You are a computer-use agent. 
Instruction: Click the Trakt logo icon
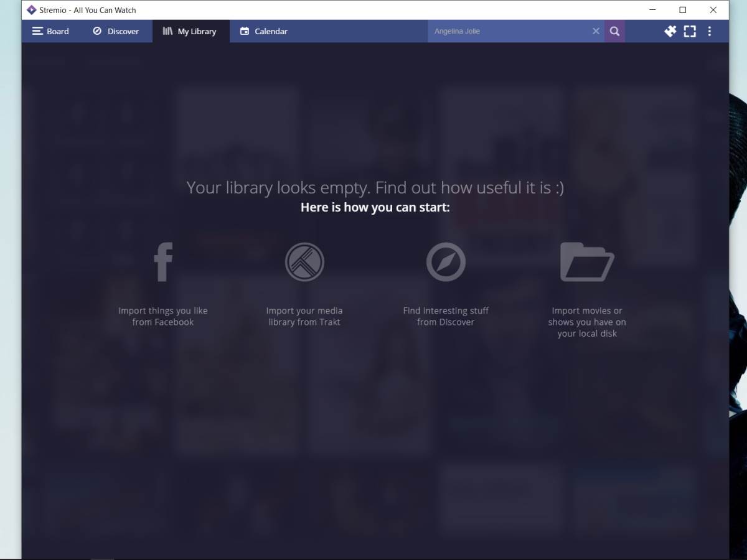[x=304, y=262]
